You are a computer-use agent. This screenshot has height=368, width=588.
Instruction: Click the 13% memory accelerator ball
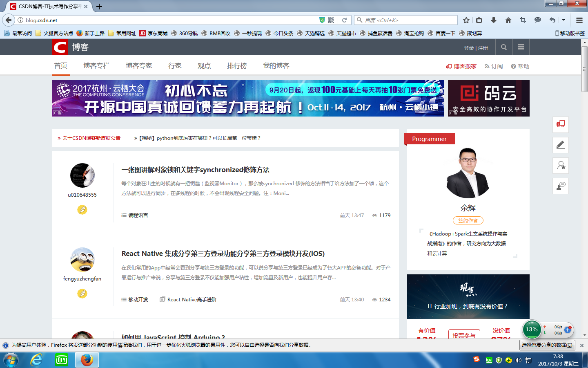(532, 330)
